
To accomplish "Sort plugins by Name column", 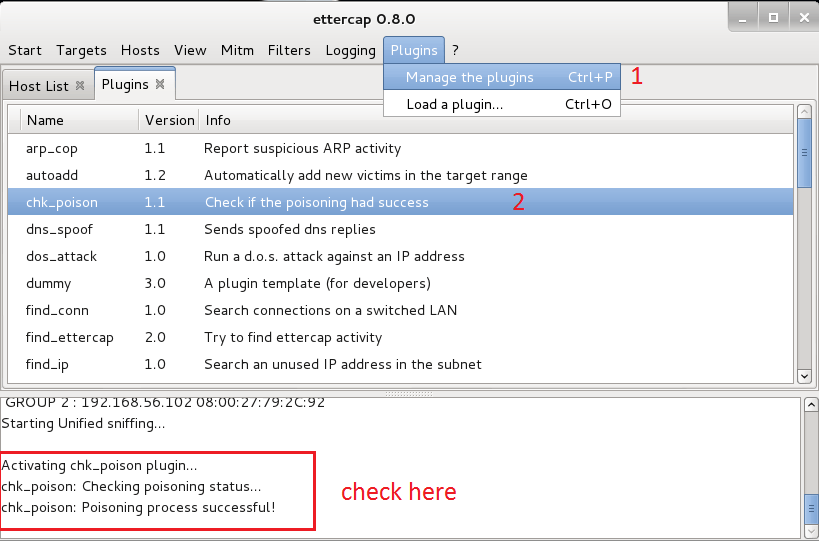I will click(x=79, y=120).
